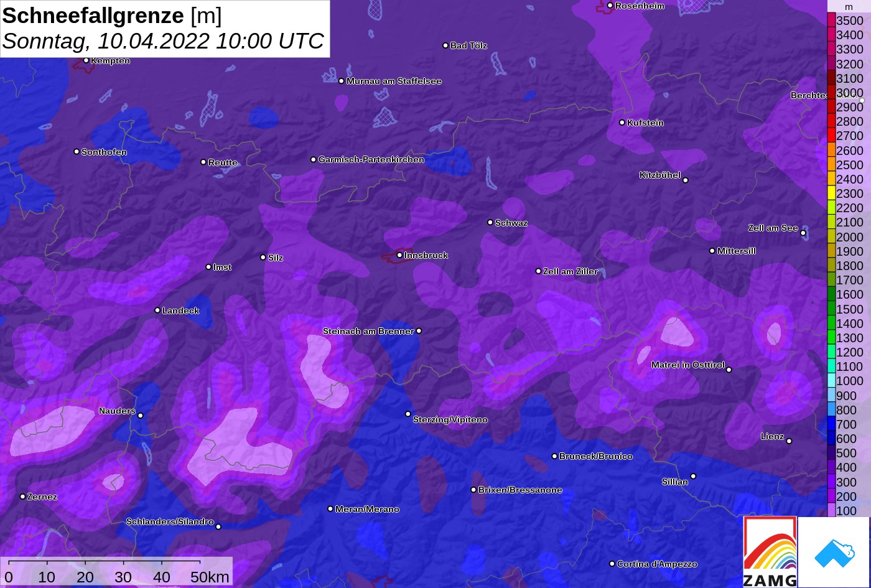Click the blue cloud house logo

click(x=834, y=552)
